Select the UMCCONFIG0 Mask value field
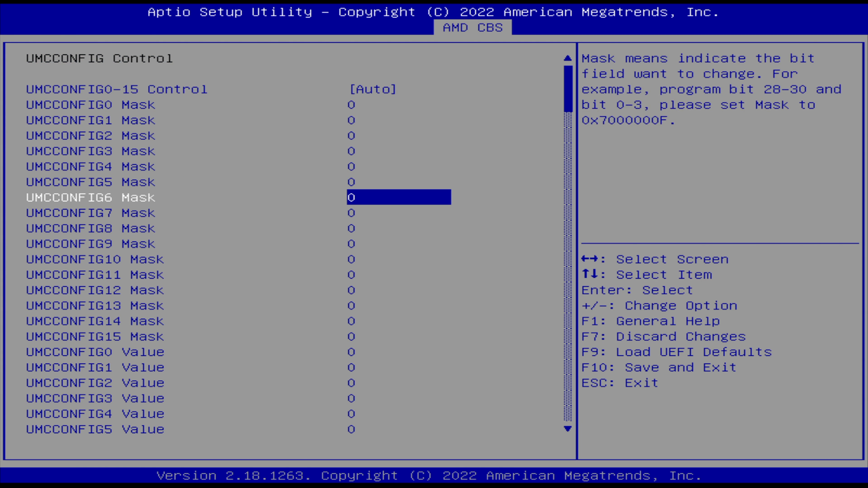The image size is (868, 488). coord(351,105)
